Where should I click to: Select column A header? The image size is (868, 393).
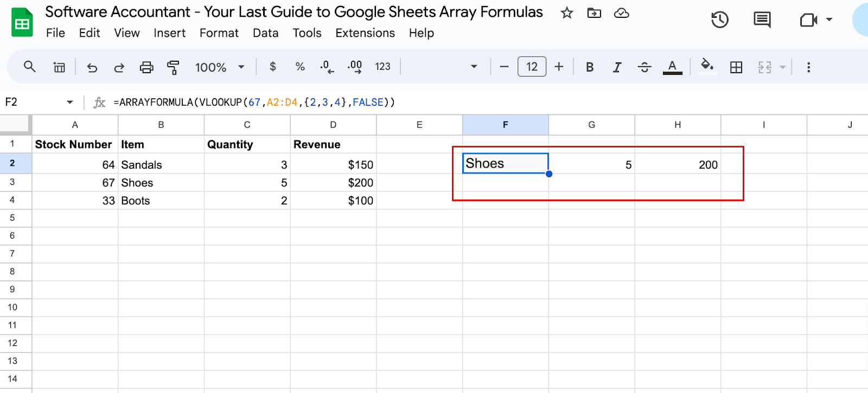75,125
